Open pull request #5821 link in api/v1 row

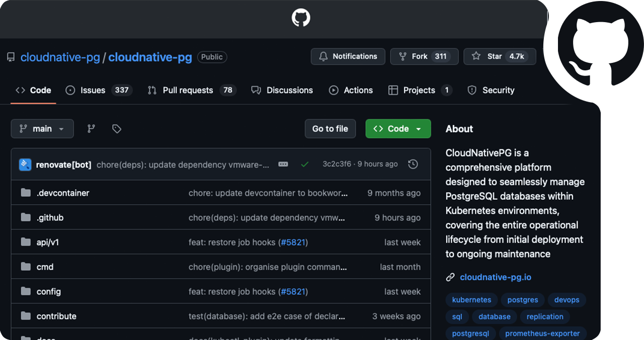(x=293, y=242)
